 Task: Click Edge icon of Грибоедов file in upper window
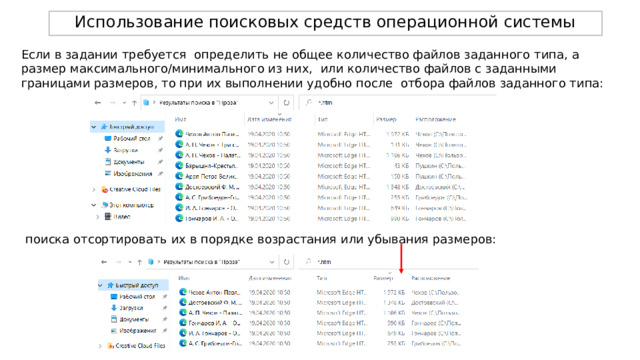click(179, 197)
